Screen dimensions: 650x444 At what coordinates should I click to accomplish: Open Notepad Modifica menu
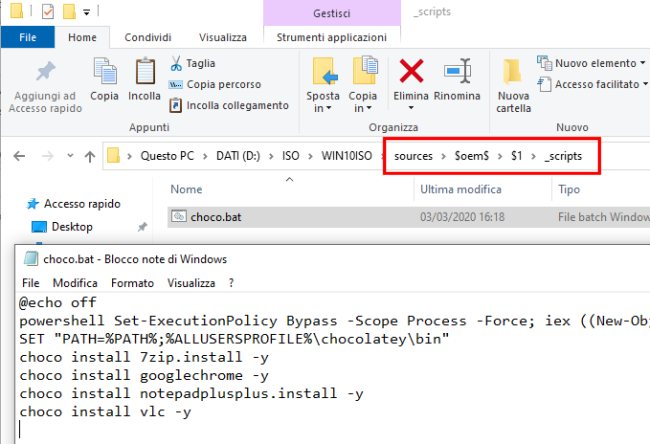point(75,283)
